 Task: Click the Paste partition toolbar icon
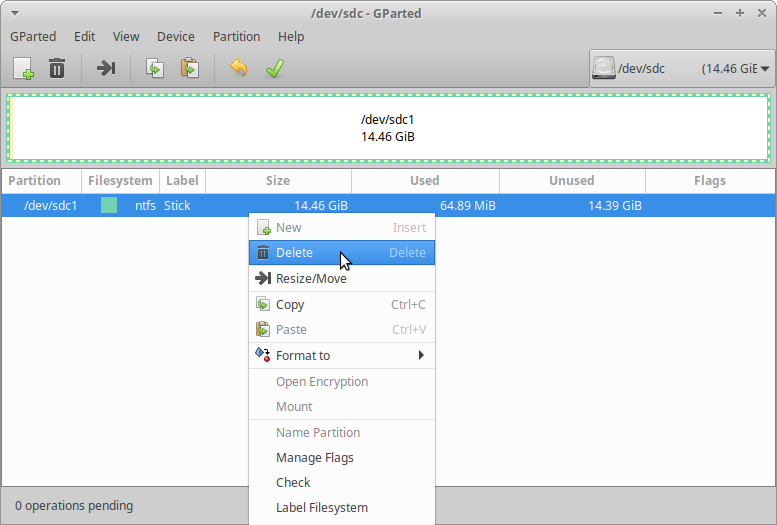(x=189, y=68)
